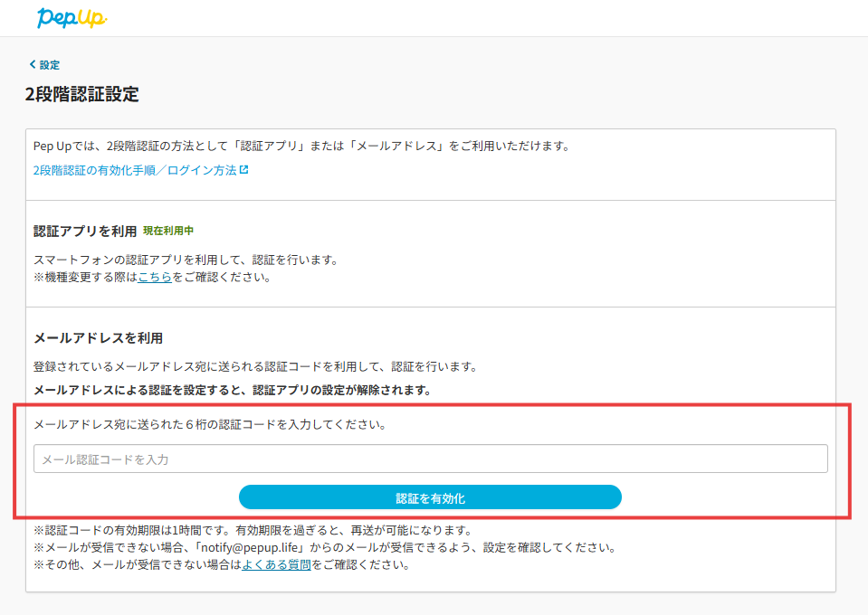Click the note about 有効期限は1時間
The width and height of the screenshot is (868, 615).
point(253,530)
